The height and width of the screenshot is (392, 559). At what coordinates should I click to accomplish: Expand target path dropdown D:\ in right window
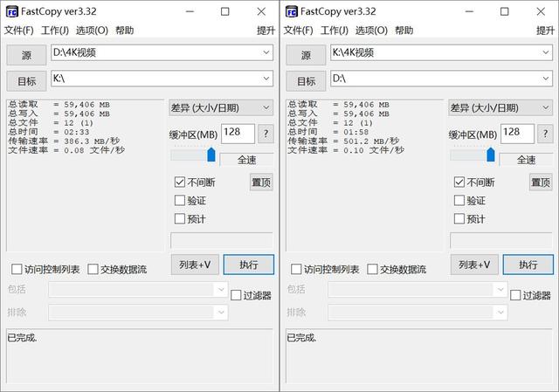pyautogui.click(x=545, y=79)
